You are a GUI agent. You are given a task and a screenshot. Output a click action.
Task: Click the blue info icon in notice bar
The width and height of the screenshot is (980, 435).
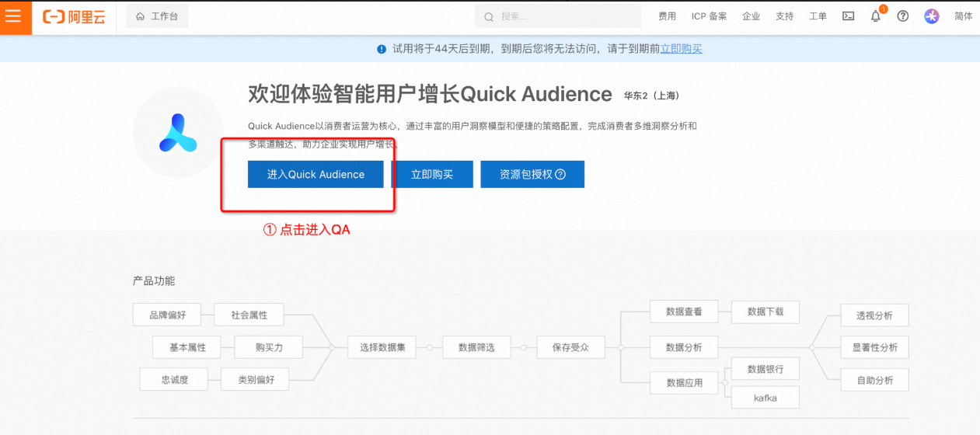(x=382, y=49)
